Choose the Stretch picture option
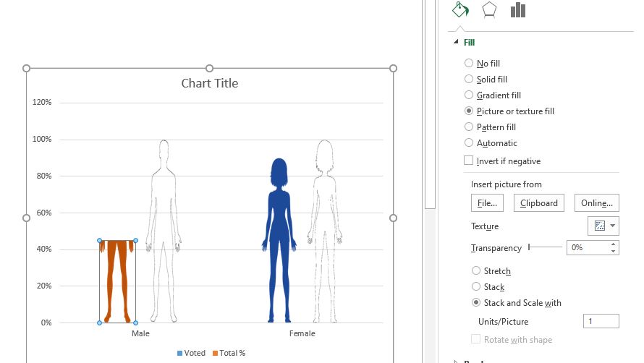Image resolution: width=644 pixels, height=363 pixels. coord(476,270)
